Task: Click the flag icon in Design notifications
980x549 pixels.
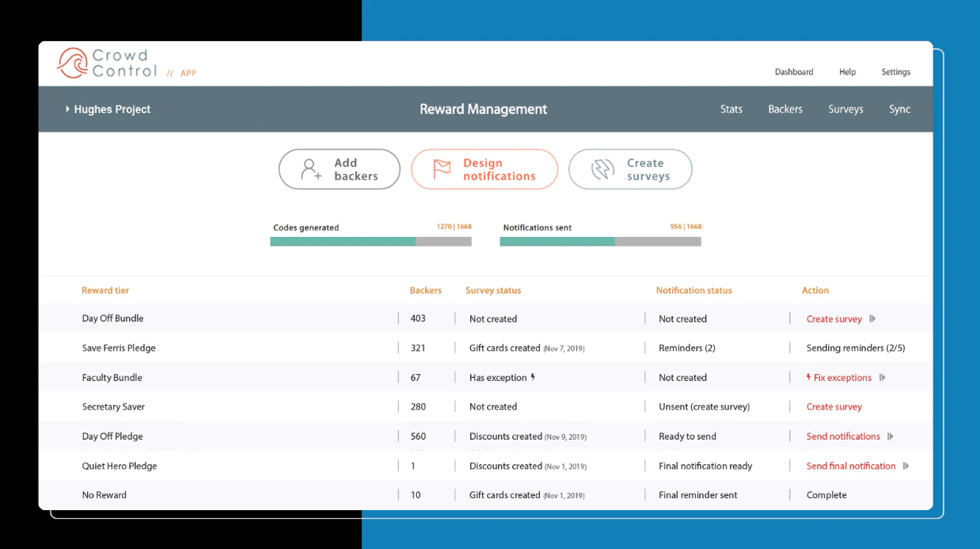Action: tap(442, 170)
